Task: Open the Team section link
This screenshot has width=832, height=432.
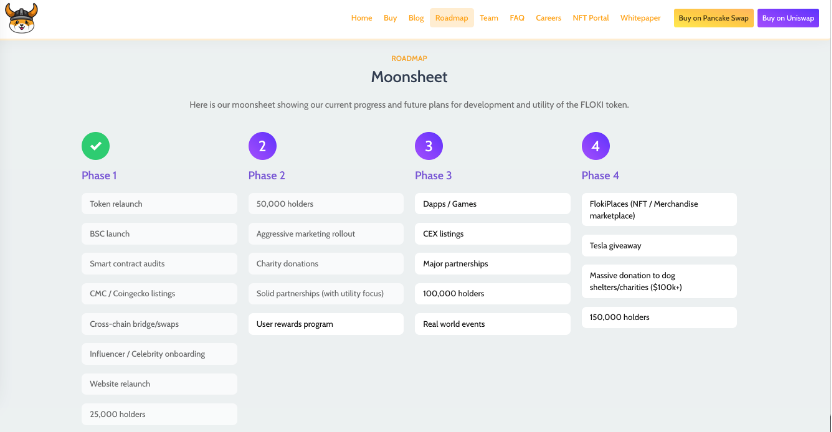Action: (x=489, y=18)
